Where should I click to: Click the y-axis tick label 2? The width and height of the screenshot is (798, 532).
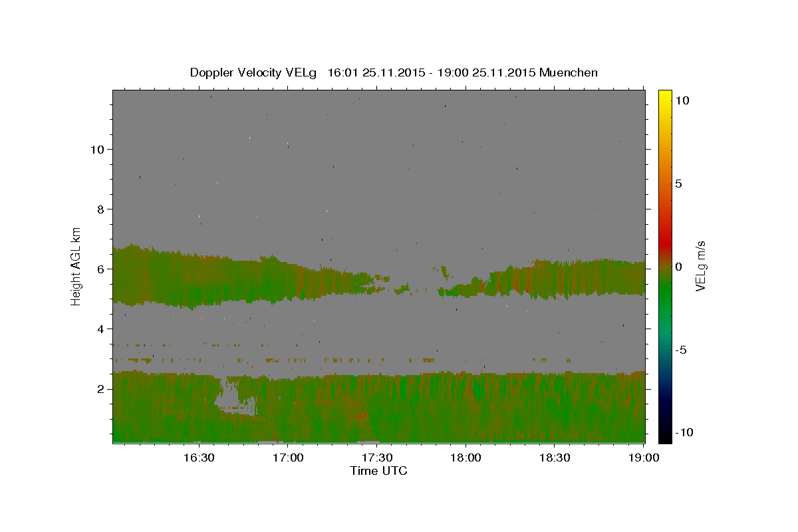coord(100,389)
